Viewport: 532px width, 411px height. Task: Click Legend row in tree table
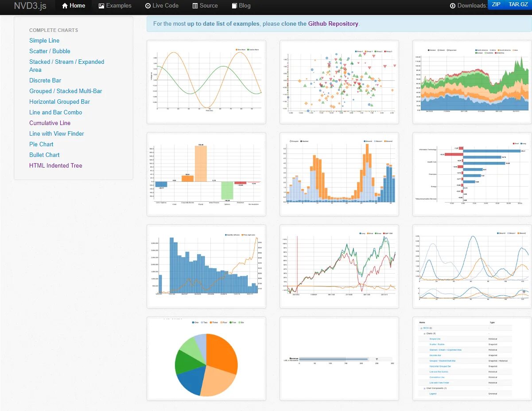click(x=465, y=394)
